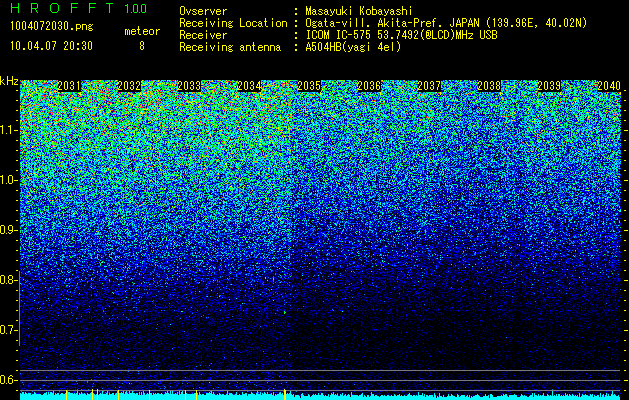This screenshot has width=629, height=400.
Task: Click the Receiver field label
Action: (203, 35)
